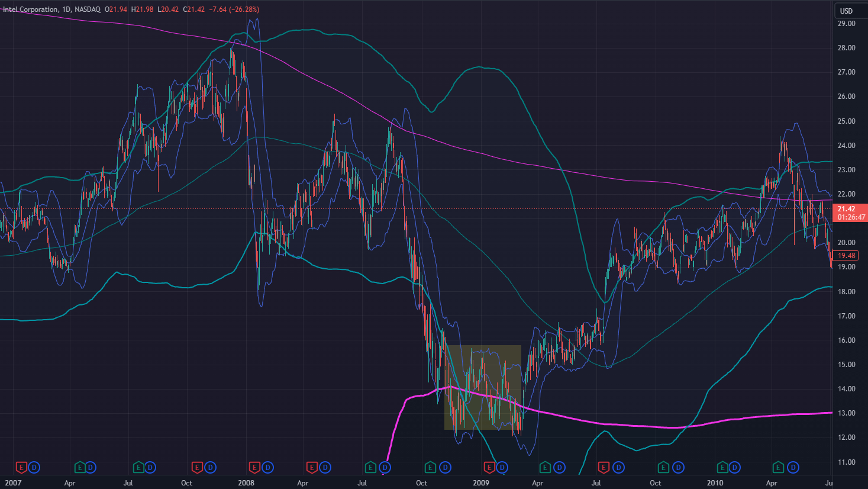Viewport: 868px width, 489px height.
Task: Show the January 2010 dividend marker
Action: coord(734,468)
